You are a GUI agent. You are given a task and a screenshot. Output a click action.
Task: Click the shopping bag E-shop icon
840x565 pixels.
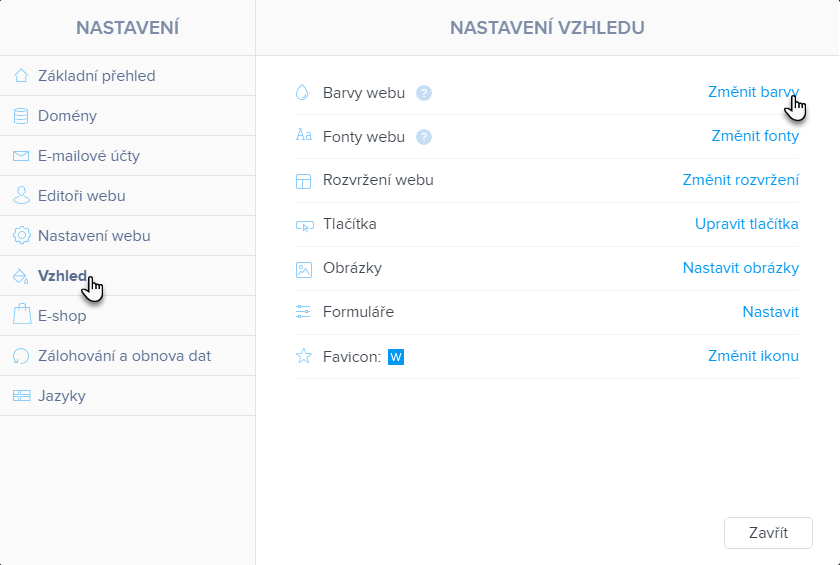click(x=21, y=314)
